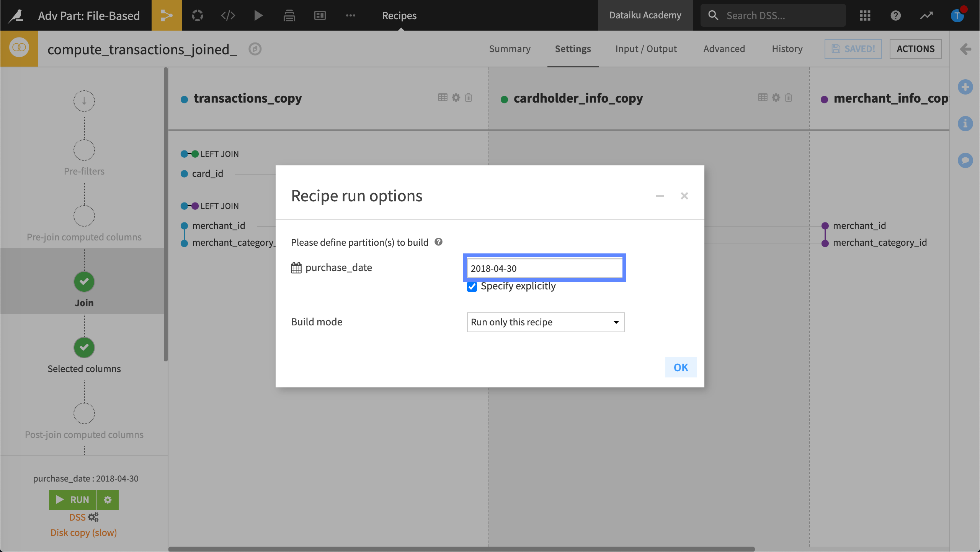Switch to Advanced settings tab
Image resolution: width=980 pixels, height=552 pixels.
click(x=724, y=49)
